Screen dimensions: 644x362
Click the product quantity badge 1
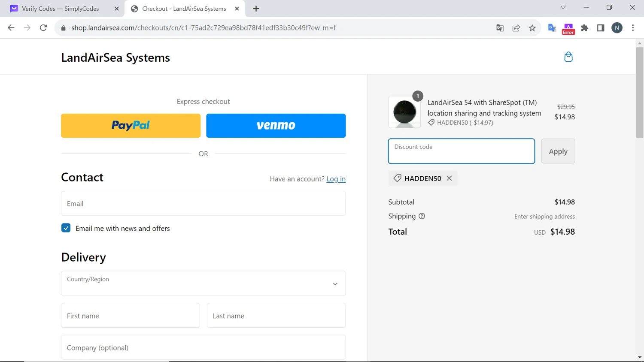coord(418,96)
